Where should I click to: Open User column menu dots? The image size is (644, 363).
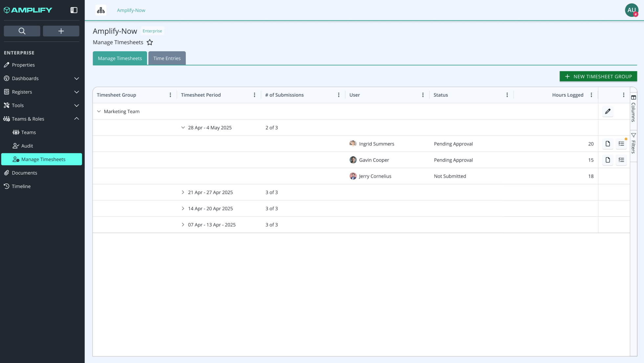click(423, 95)
